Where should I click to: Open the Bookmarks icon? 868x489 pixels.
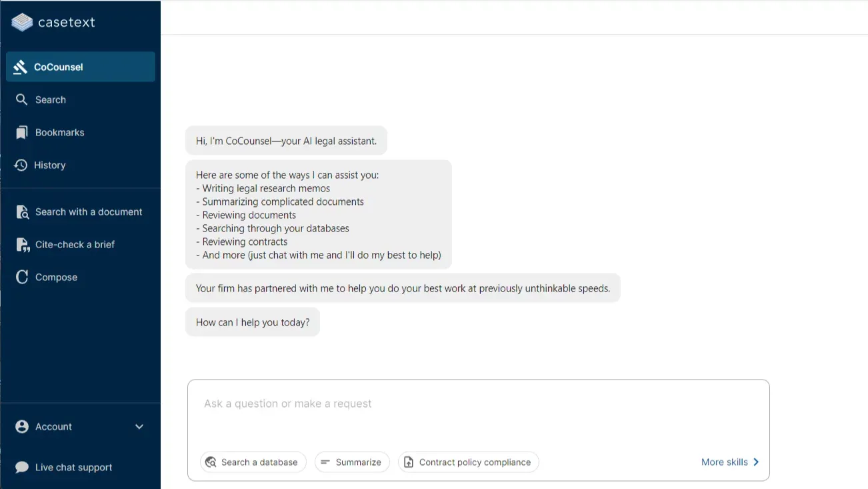click(22, 132)
